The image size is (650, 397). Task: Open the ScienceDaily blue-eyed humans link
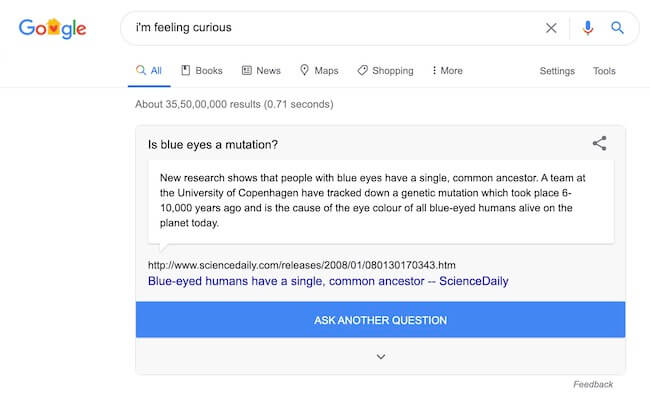tap(328, 281)
